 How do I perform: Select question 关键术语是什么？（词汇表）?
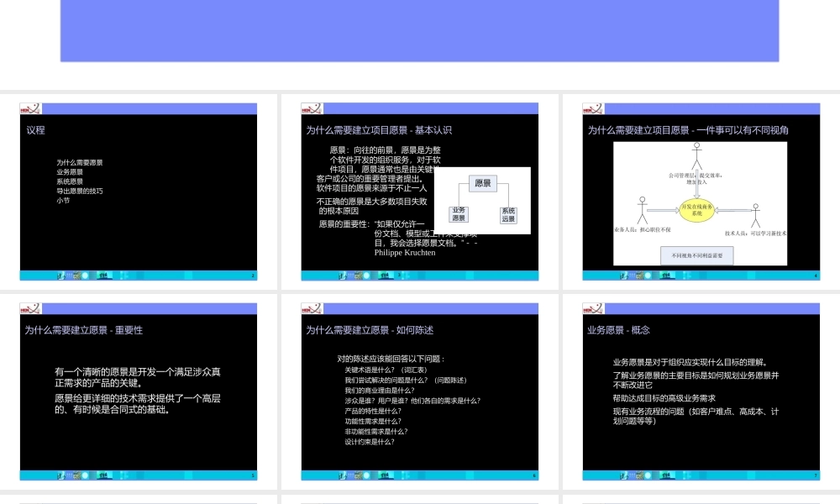tap(386, 370)
